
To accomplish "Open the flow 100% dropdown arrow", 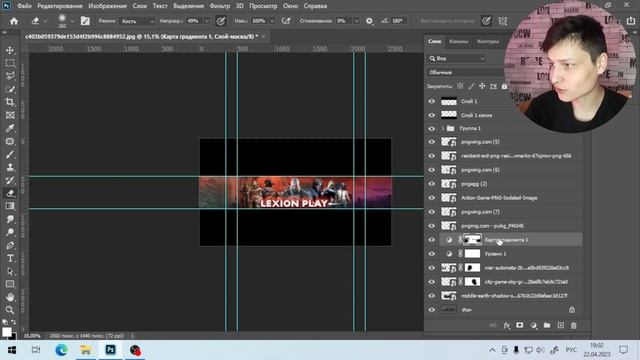I will click(272, 21).
